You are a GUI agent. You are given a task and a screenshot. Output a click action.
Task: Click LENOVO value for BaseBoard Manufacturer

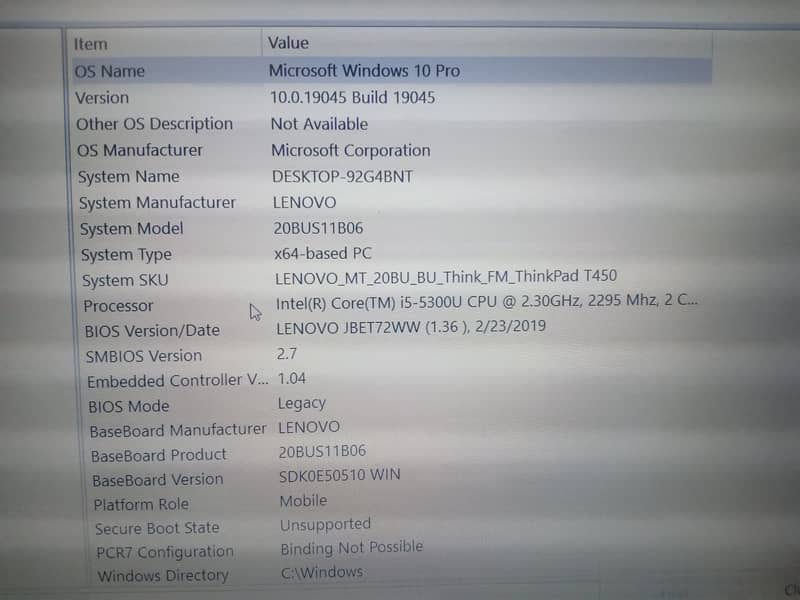309,427
